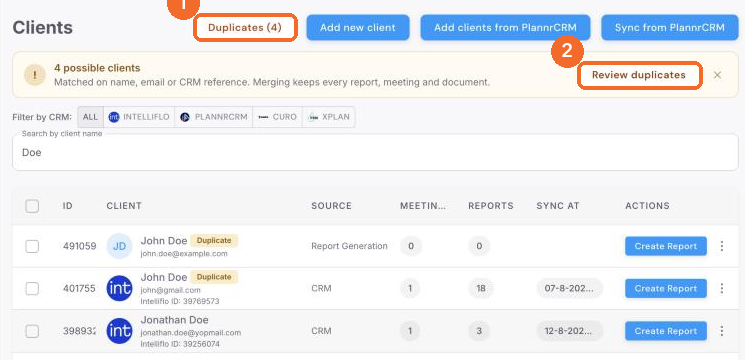Create Report for client 491059
The height and width of the screenshot is (360, 745).
point(666,246)
